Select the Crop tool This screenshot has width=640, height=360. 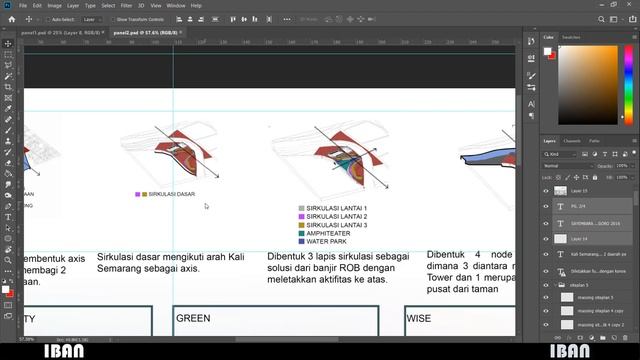[x=8, y=87]
